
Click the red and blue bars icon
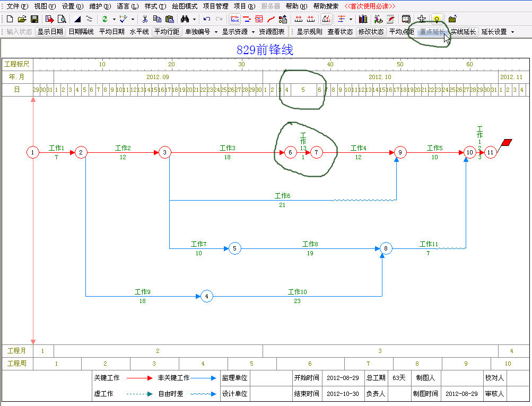point(247,19)
